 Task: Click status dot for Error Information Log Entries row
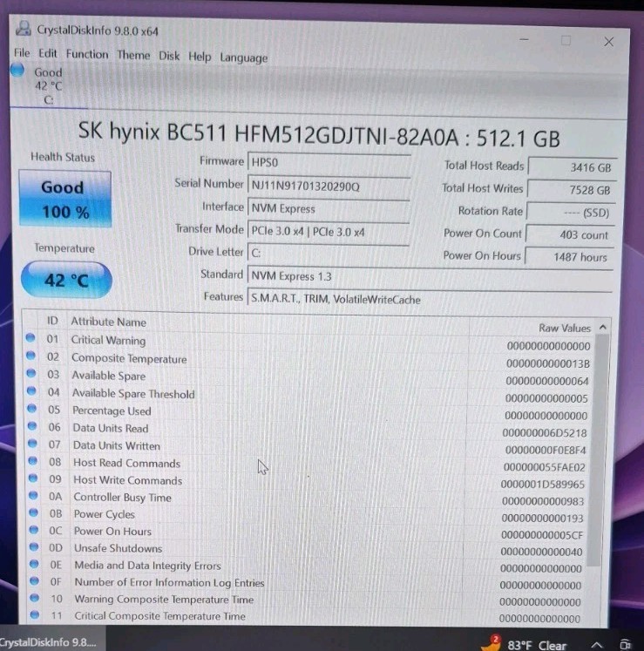(35, 580)
